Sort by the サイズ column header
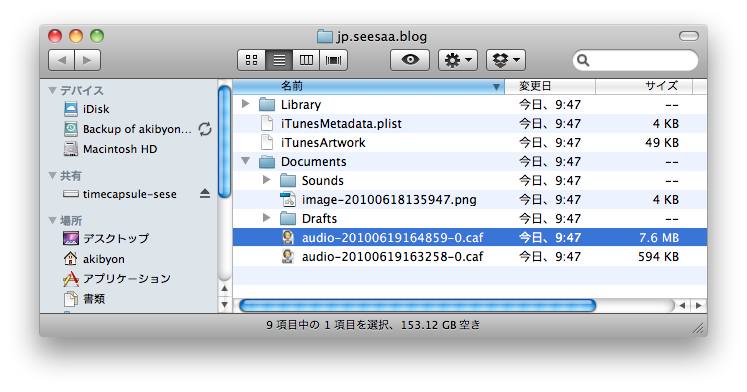This screenshot has height=392, width=747. tap(644, 86)
